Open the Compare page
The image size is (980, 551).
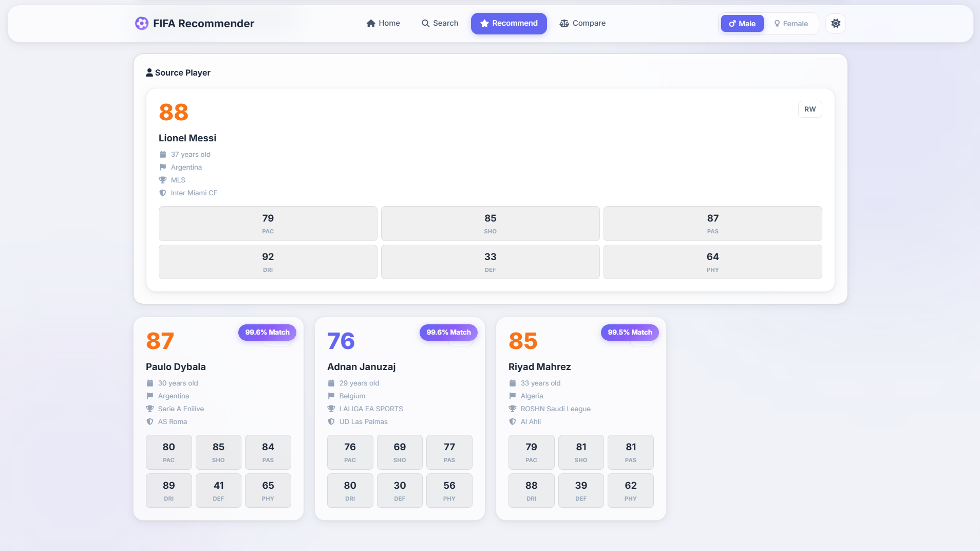(x=582, y=23)
